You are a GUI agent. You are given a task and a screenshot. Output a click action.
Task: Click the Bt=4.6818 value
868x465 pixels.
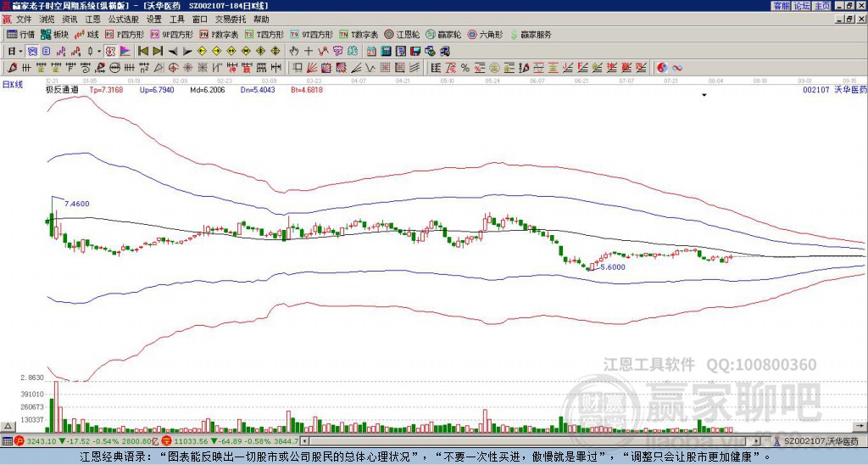307,90
